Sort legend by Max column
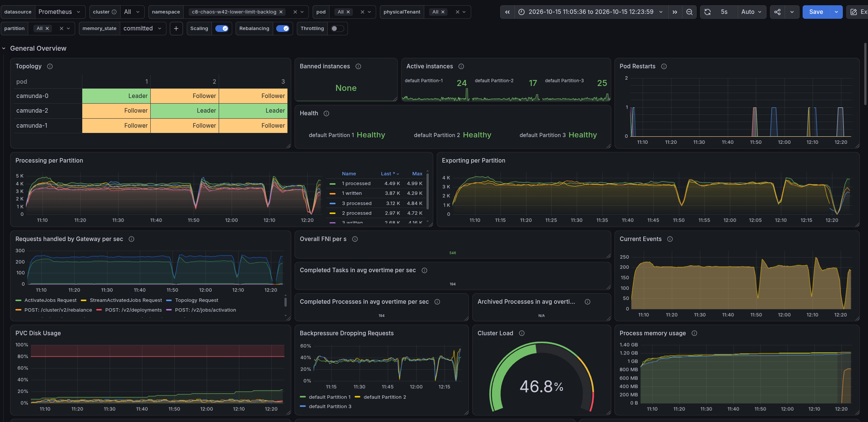The image size is (868, 422). point(417,174)
